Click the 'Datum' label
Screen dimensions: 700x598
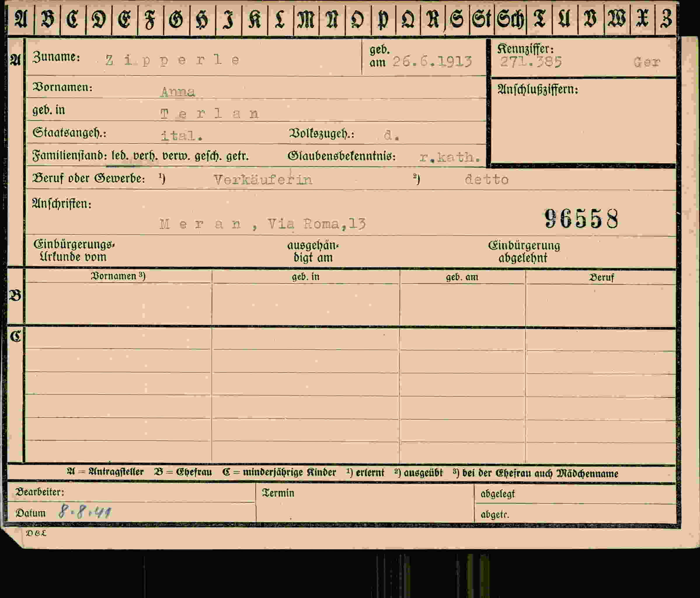tap(30, 513)
